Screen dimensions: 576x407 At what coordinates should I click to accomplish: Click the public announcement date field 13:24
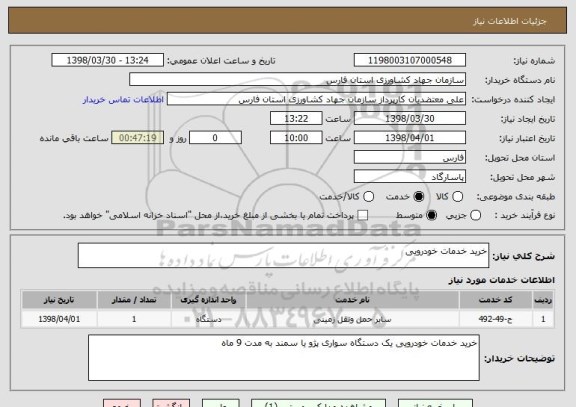pos(108,60)
